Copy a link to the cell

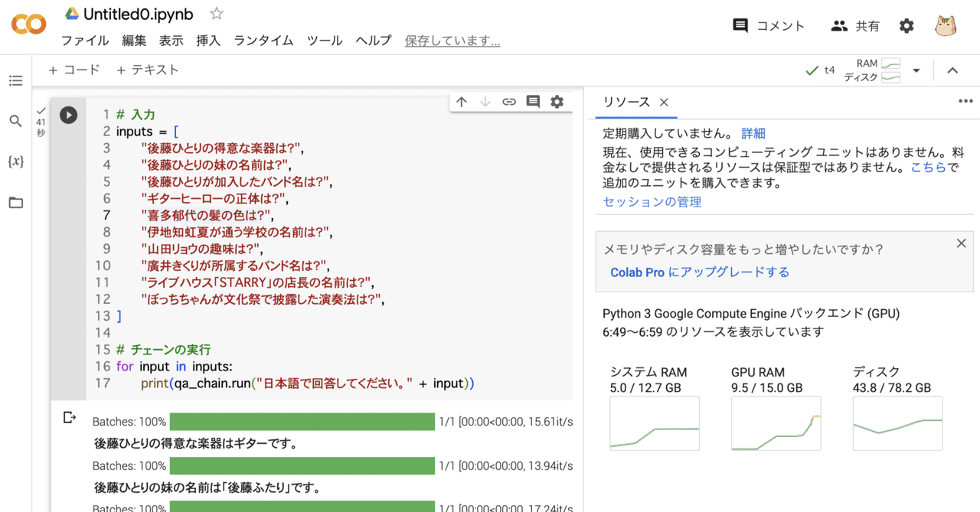[508, 101]
